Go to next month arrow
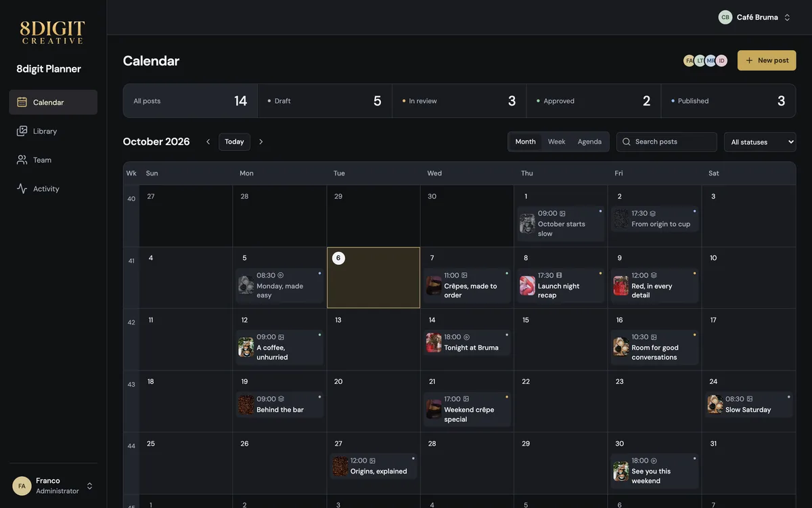The height and width of the screenshot is (508, 812). (x=261, y=142)
